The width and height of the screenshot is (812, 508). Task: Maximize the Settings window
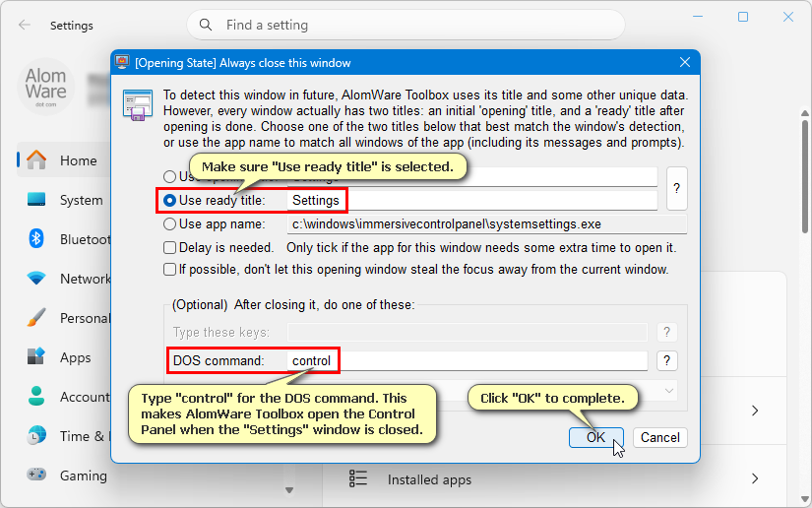pyautogui.click(x=742, y=17)
